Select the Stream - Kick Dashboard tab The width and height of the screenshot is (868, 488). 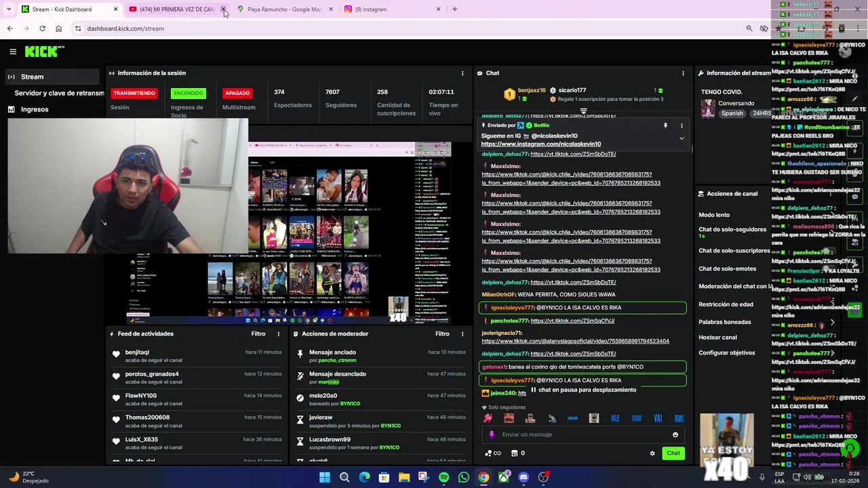coord(68,9)
